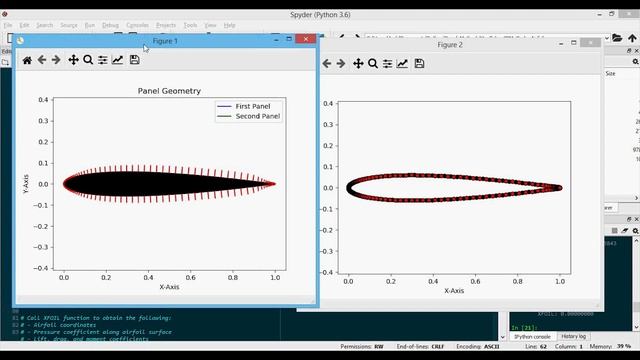Open the Debug menu in Spyder

110,25
